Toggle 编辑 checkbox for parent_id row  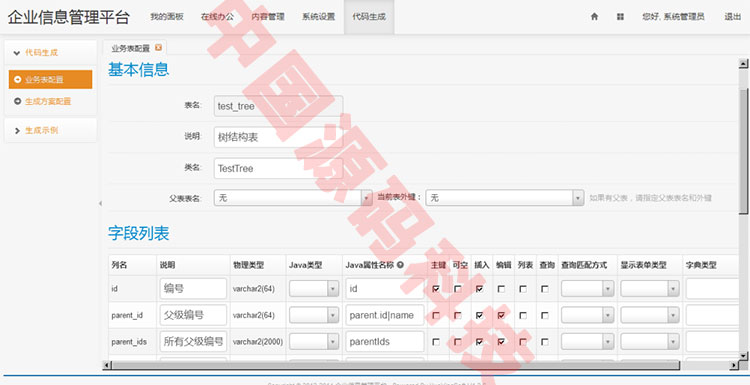(x=501, y=315)
